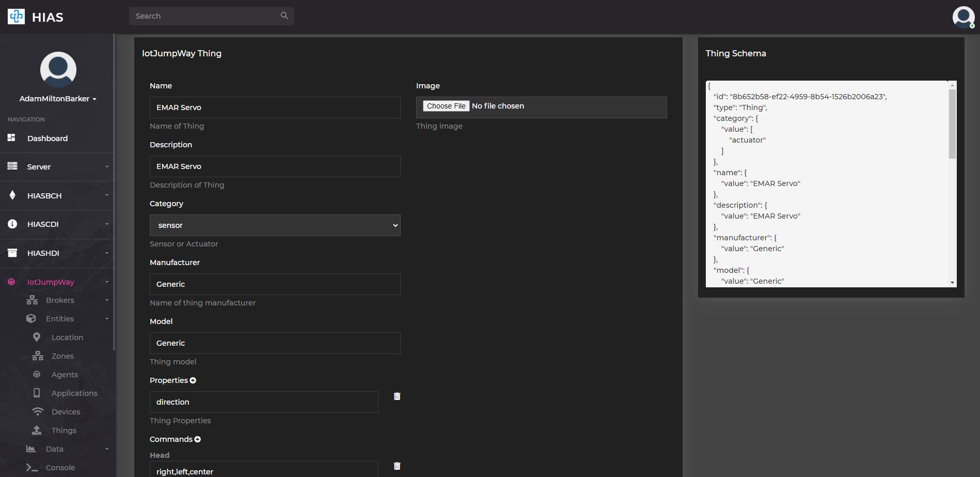Click the Name field containing EMAR Servo
The image size is (980, 477).
(275, 107)
